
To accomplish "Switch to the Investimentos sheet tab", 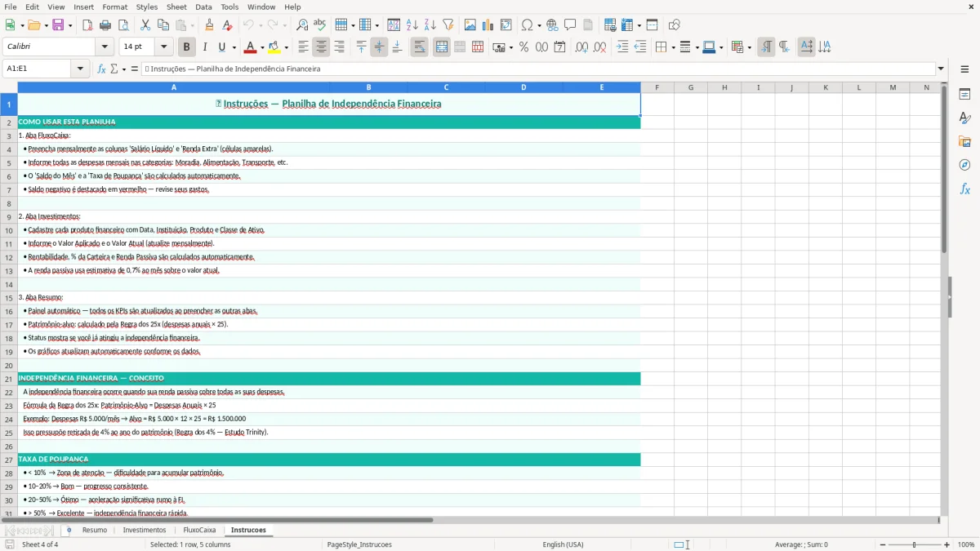I will [145, 530].
